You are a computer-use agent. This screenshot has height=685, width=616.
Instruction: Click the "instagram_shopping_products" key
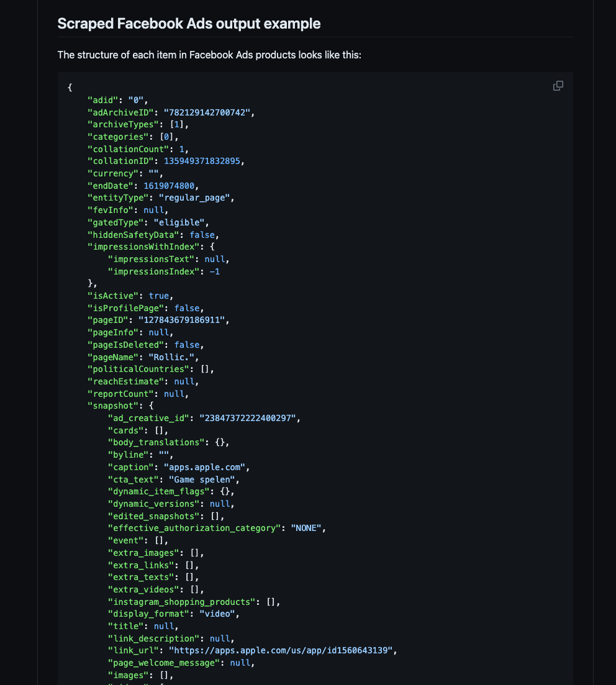coord(181,601)
